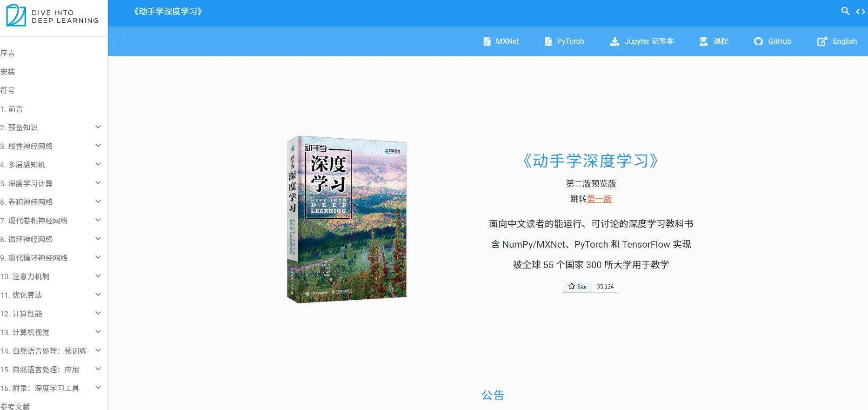The image size is (868, 410).
Task: Open the 安装 sidebar entry
Action: [x=7, y=72]
